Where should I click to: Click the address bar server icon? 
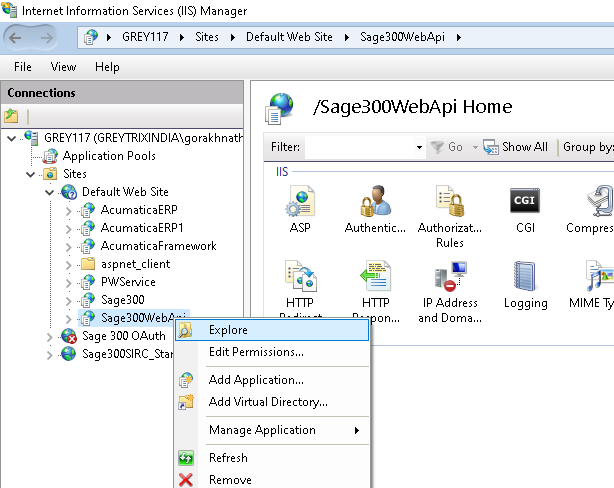click(x=91, y=38)
